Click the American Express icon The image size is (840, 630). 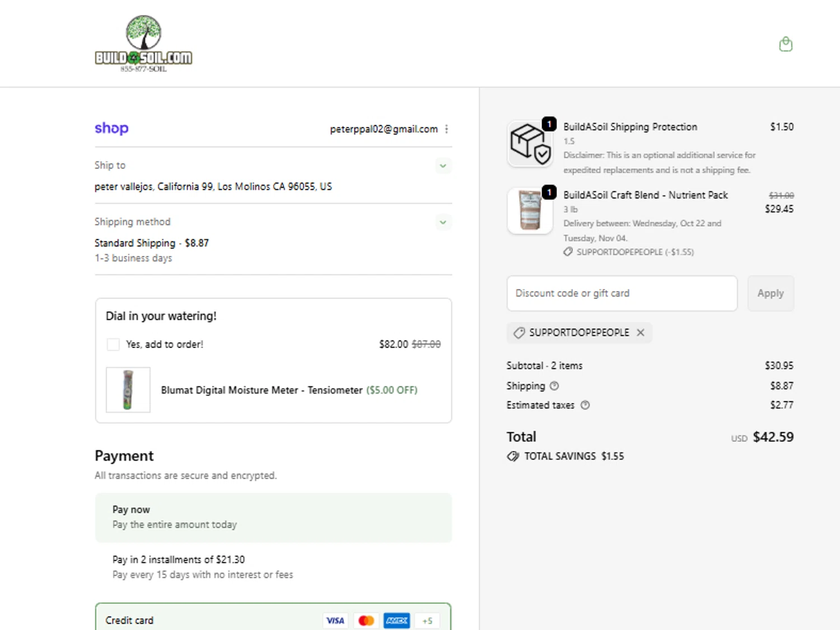396,620
